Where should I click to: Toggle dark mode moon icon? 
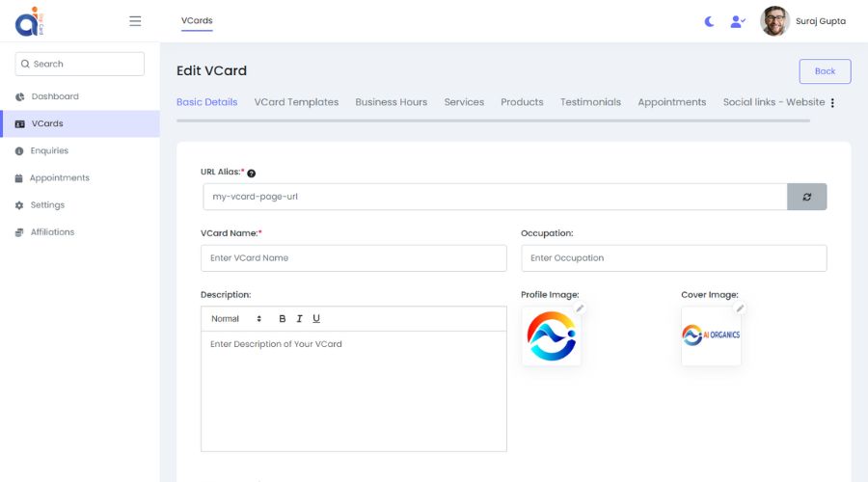pos(710,21)
